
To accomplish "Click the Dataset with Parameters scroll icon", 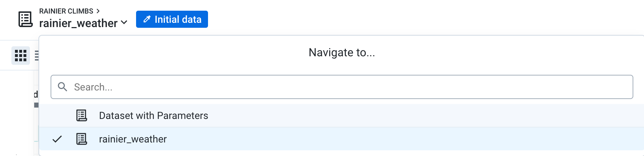I will coord(82,115).
